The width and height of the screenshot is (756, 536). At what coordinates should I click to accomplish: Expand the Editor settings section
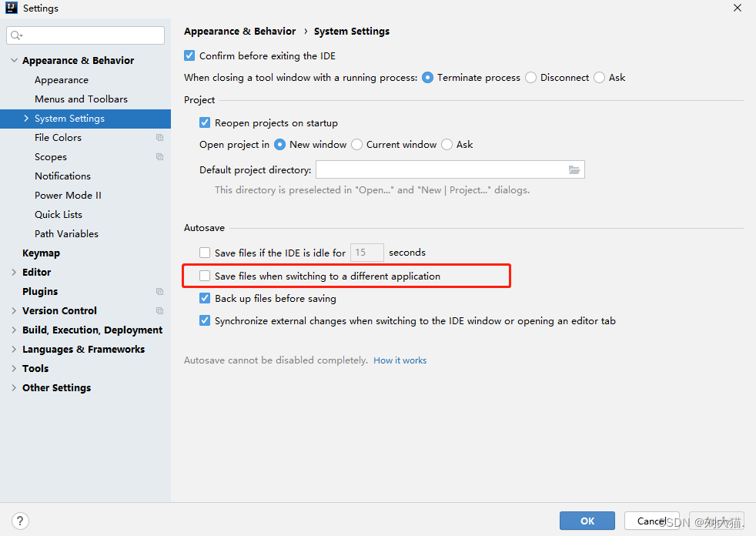point(14,273)
